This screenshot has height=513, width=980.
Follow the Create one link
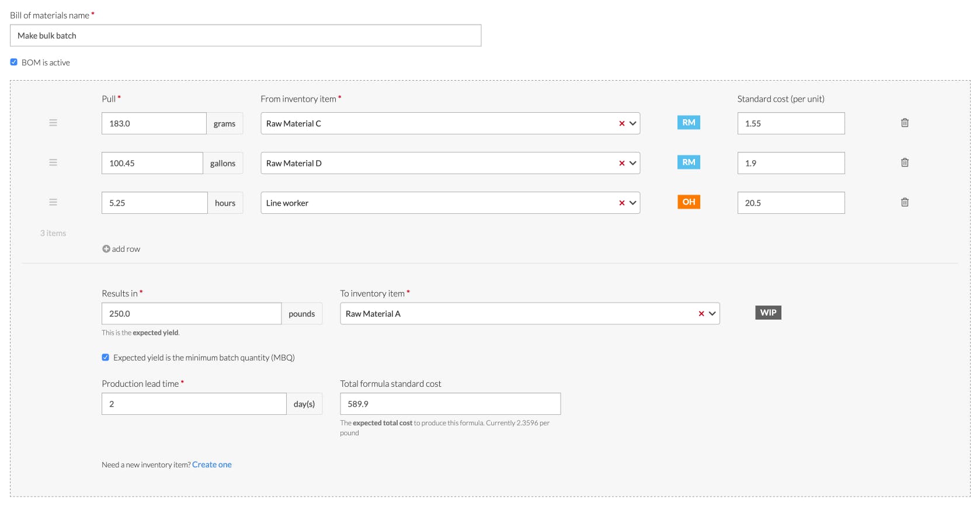[x=212, y=465]
